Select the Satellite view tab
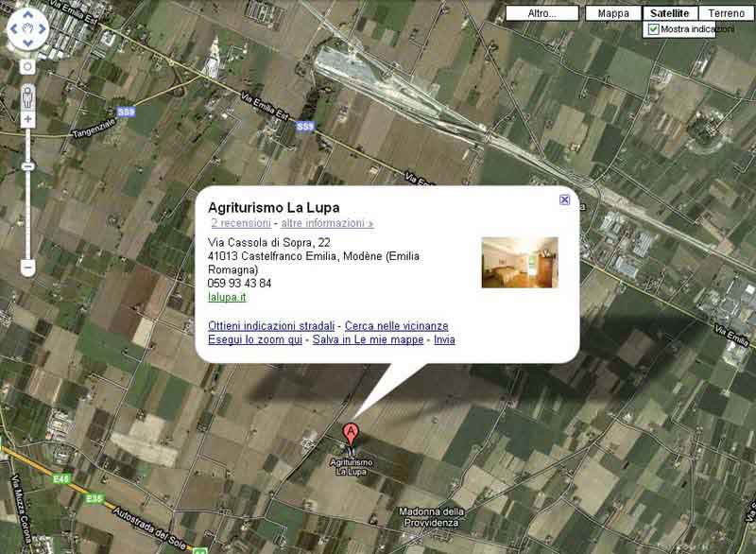The width and height of the screenshot is (756, 554). 670,13
